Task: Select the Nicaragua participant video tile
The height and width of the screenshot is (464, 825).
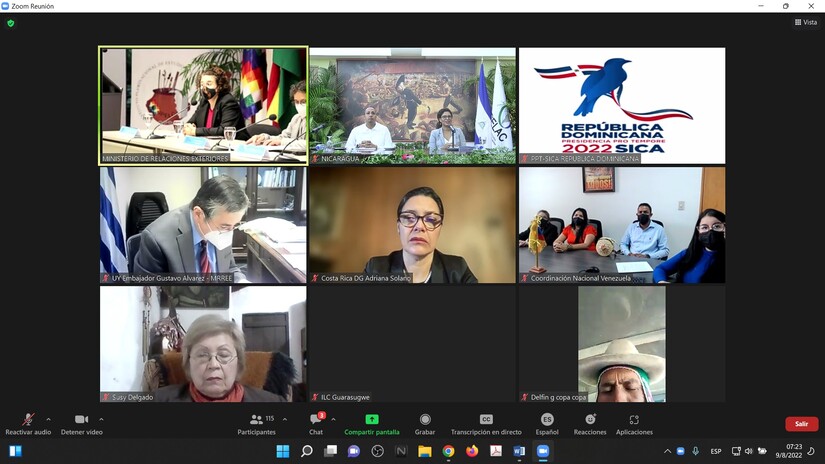Action: click(x=412, y=106)
